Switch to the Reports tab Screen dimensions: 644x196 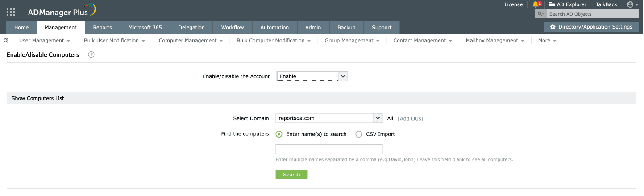click(102, 27)
